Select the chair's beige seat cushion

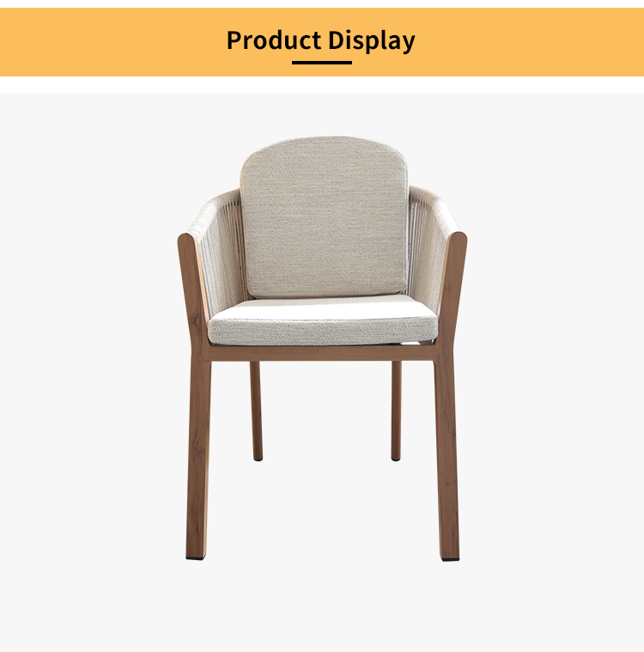coord(323,320)
